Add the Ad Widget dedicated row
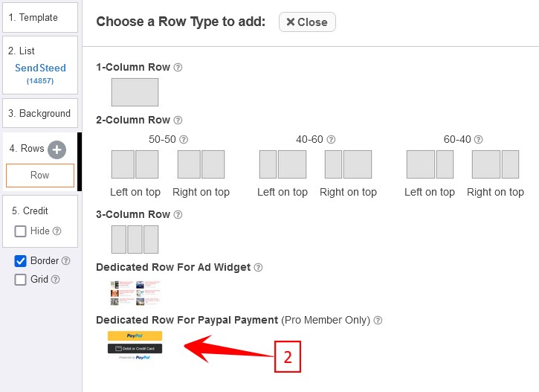 tap(135, 292)
